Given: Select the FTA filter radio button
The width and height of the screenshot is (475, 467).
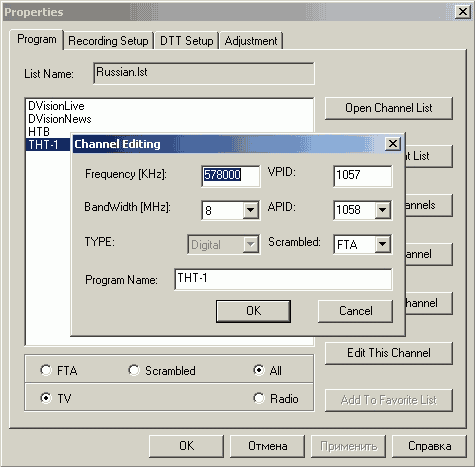Looking at the screenshot, I should [46, 370].
